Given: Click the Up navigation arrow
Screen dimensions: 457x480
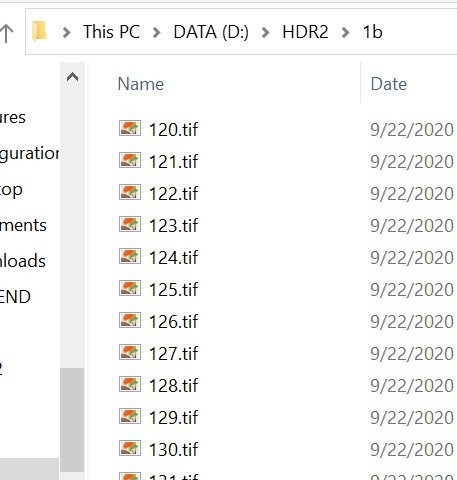Looking at the screenshot, I should 7,33.
